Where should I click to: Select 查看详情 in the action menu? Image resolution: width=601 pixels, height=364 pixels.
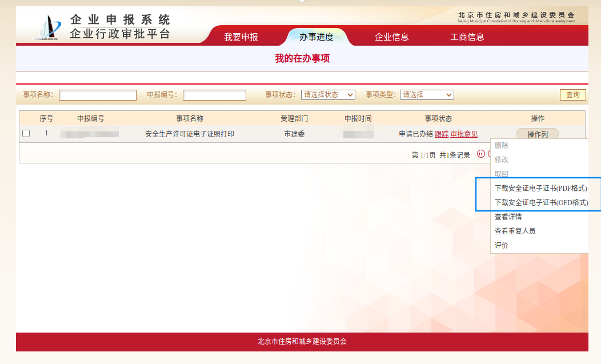coord(508,217)
